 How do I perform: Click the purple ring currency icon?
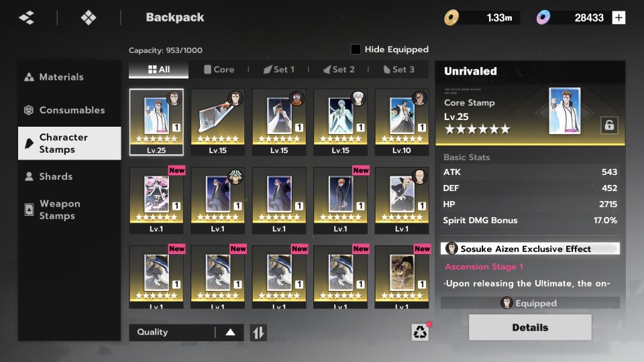point(543,17)
